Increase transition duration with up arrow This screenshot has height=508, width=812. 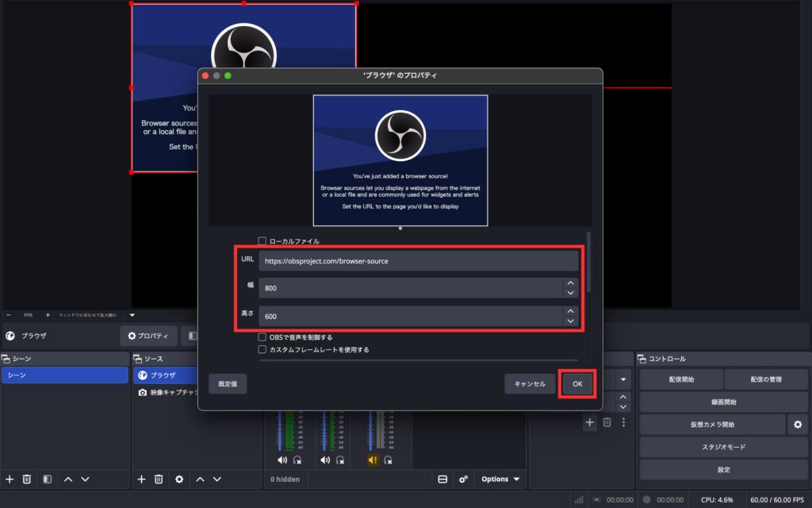click(623, 397)
